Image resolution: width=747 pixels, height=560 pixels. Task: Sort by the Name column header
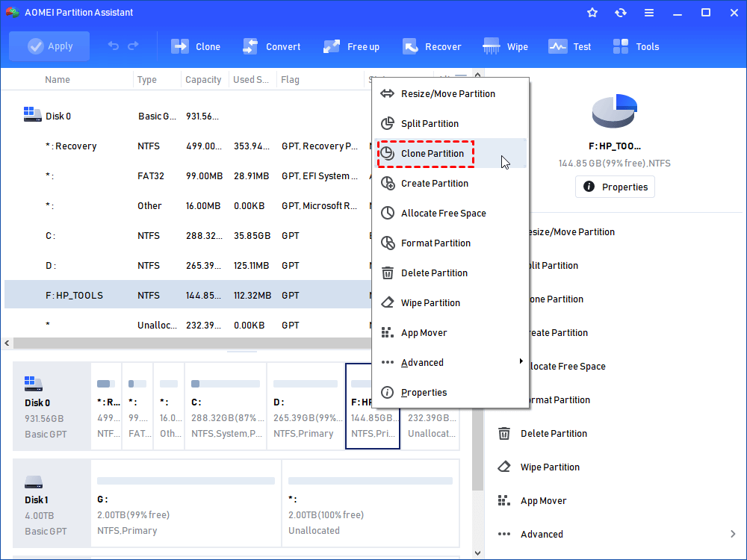click(58, 80)
